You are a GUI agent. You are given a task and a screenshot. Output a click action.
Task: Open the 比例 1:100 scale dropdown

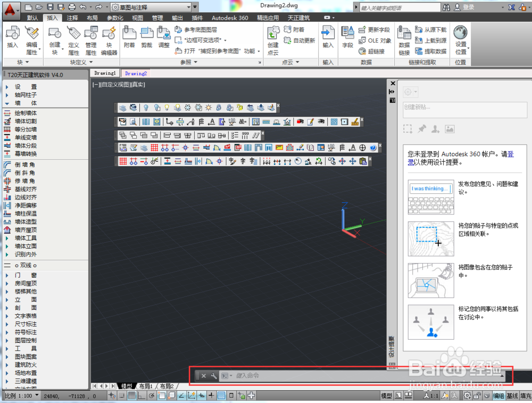21,396
